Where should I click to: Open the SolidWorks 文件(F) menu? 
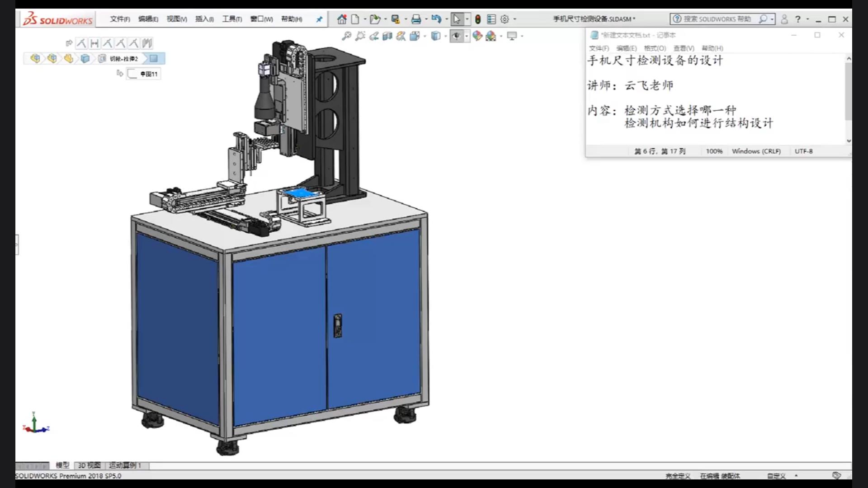(x=120, y=19)
